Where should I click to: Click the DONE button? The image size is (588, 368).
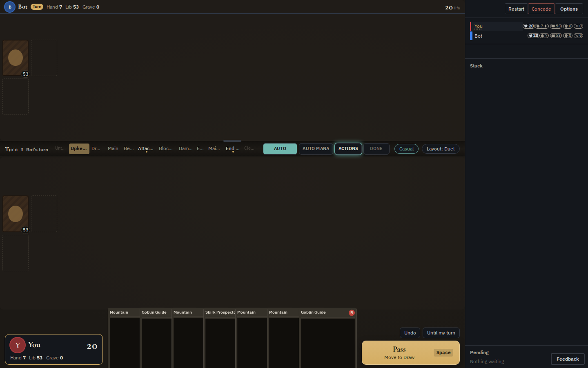376,149
